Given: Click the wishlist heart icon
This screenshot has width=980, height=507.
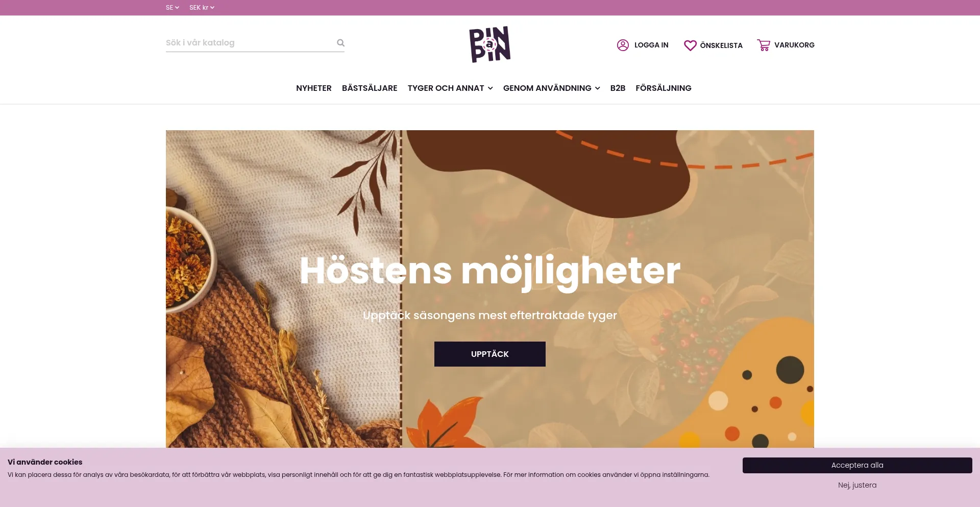Looking at the screenshot, I should (690, 45).
